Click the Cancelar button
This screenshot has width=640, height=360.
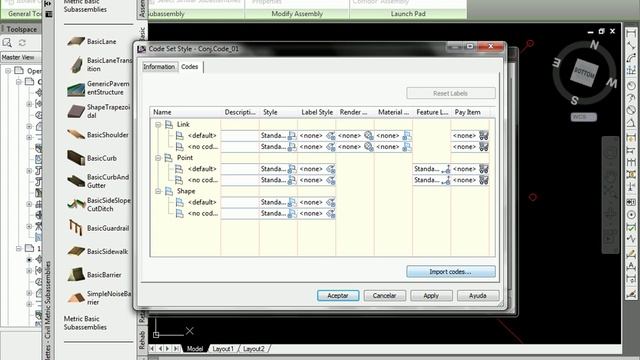tap(384, 296)
